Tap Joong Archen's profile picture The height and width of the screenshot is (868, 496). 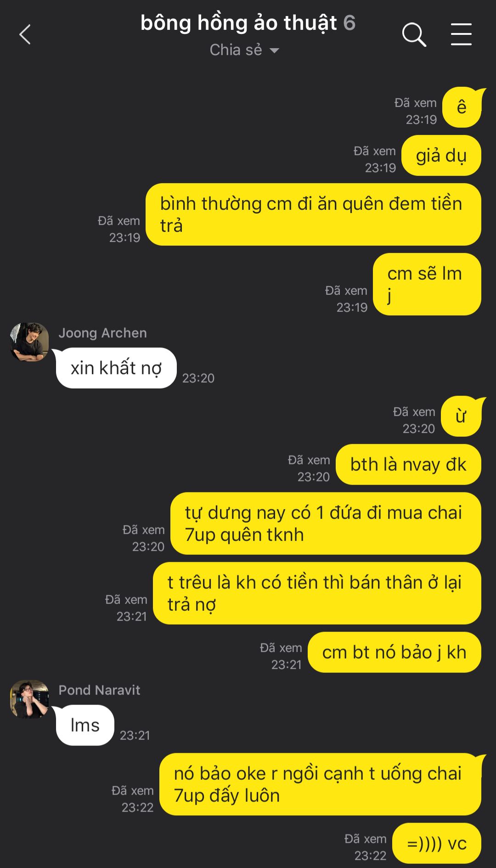pyautogui.click(x=29, y=342)
